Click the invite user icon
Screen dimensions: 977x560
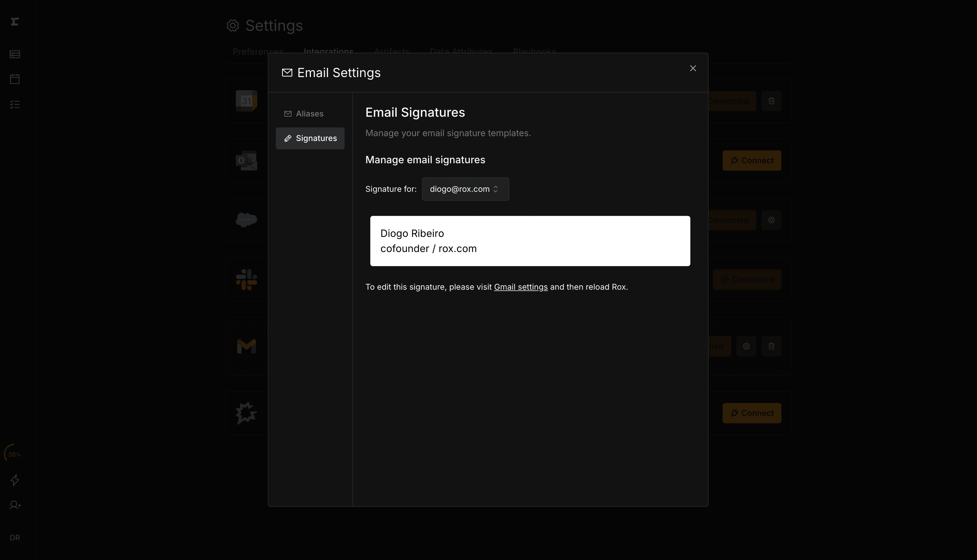coord(15,505)
